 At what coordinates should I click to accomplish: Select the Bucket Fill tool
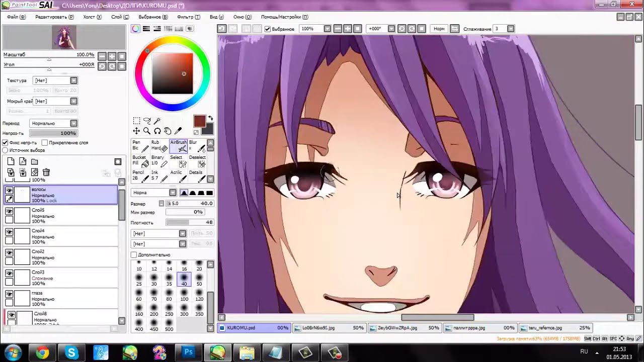(x=140, y=161)
